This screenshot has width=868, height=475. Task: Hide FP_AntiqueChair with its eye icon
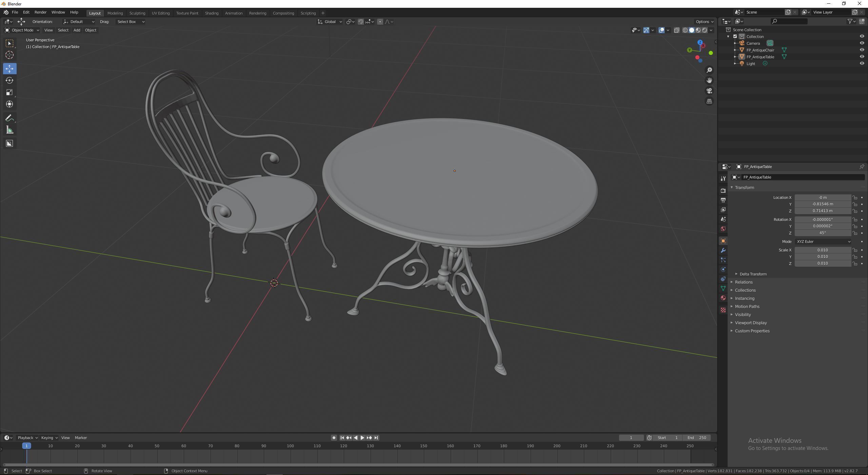point(862,50)
